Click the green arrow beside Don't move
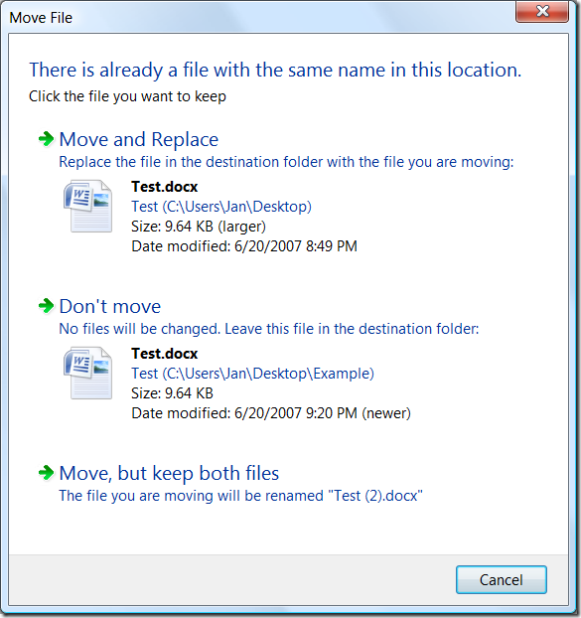The width and height of the screenshot is (581, 618). point(46,305)
